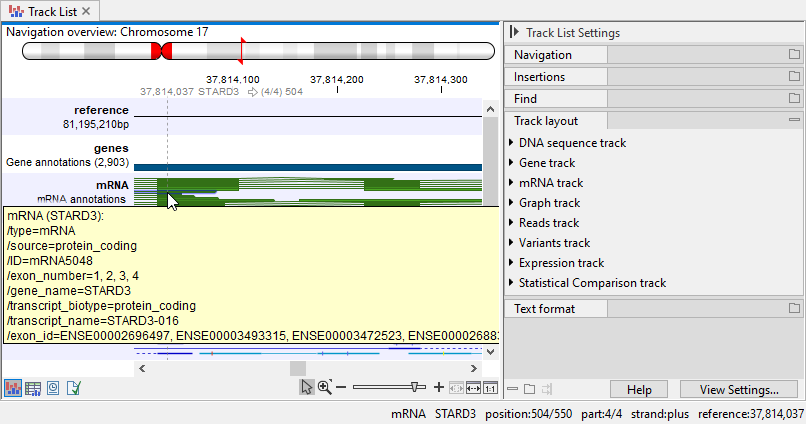
Task: Fit view to full width icon
Action: click(x=473, y=388)
